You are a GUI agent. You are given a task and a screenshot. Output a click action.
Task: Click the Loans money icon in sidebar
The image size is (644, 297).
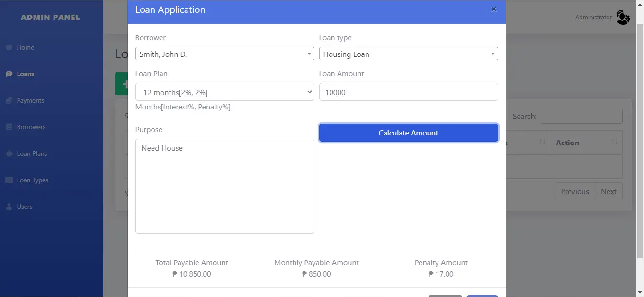pos(9,74)
